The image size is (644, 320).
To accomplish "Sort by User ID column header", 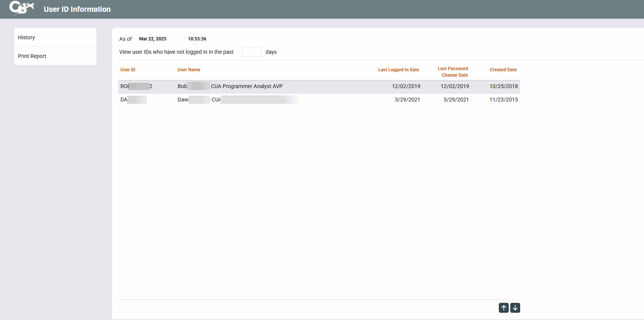I will point(128,70).
